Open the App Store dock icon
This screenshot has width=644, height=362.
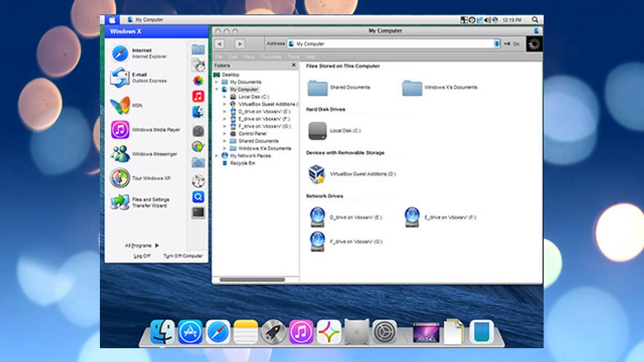pyautogui.click(x=191, y=332)
